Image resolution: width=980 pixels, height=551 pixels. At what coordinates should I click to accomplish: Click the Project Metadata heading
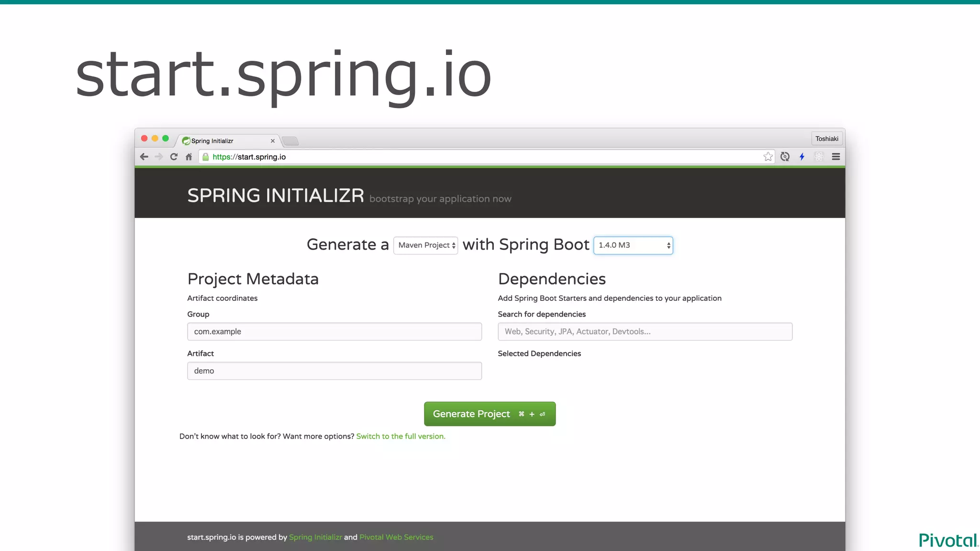(253, 279)
